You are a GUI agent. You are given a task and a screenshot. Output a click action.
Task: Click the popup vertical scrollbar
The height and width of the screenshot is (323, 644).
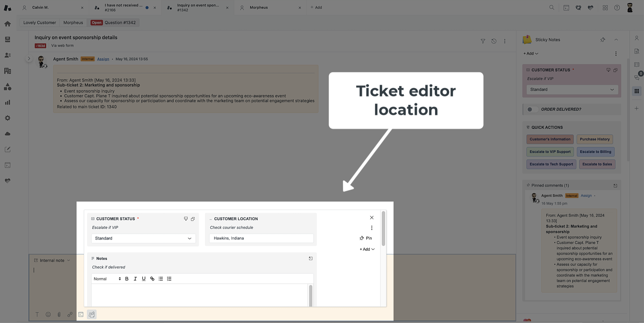tap(383, 228)
